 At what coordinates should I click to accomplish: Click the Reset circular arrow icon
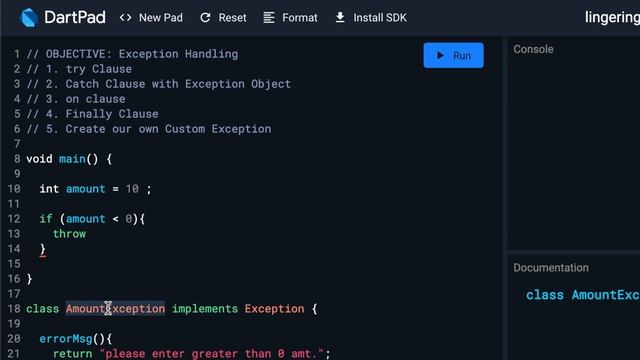pos(205,18)
